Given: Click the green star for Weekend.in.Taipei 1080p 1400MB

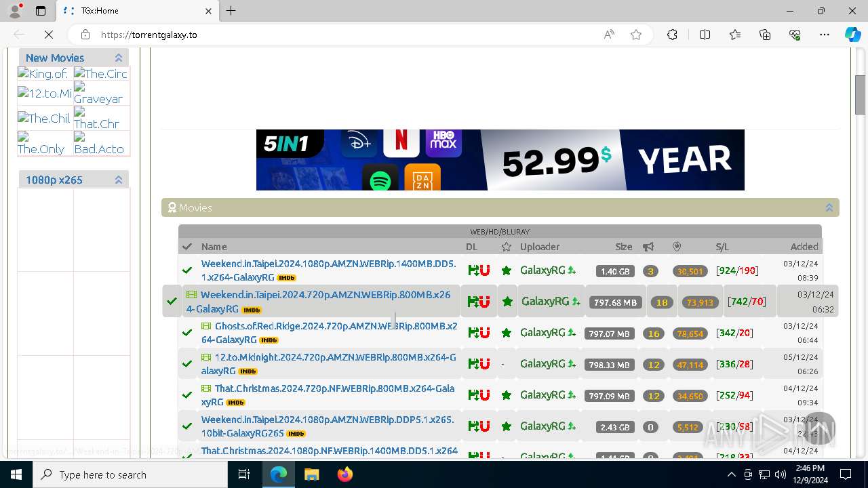Looking at the screenshot, I should tap(506, 270).
